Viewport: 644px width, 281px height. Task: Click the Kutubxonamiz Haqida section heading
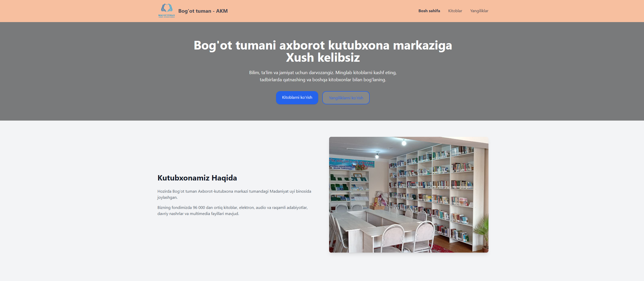(x=197, y=178)
